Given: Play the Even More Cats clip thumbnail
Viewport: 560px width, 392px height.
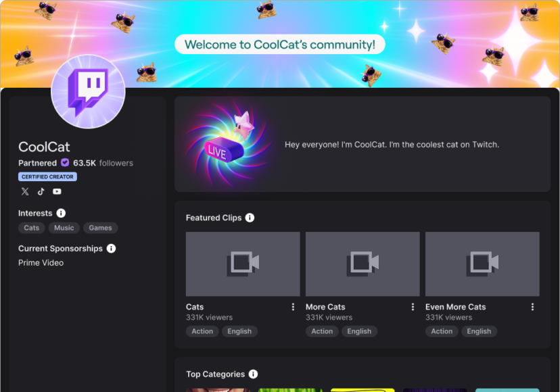Looking at the screenshot, I should [x=482, y=264].
